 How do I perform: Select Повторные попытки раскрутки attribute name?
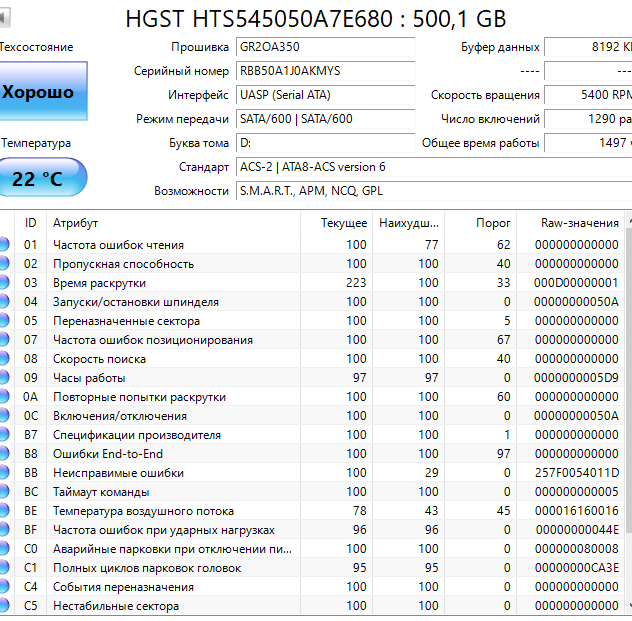click(x=139, y=397)
